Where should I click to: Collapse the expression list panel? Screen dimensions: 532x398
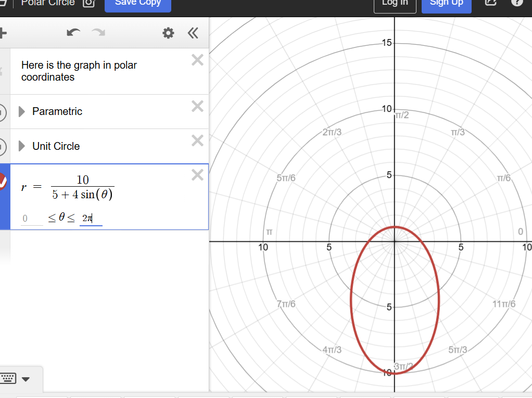point(193,33)
